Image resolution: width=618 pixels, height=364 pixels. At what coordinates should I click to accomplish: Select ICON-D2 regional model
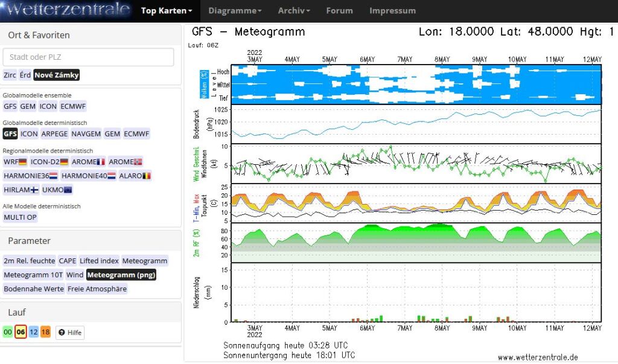point(49,162)
